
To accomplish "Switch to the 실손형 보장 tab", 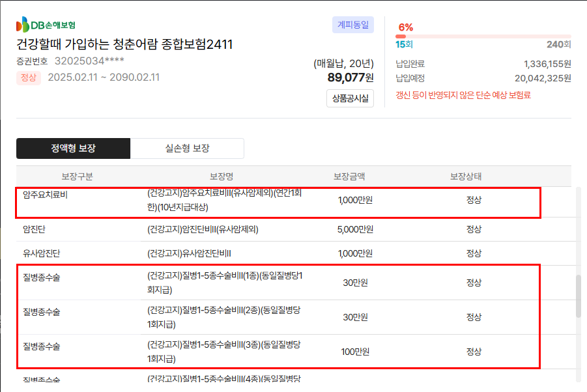I will click(187, 148).
